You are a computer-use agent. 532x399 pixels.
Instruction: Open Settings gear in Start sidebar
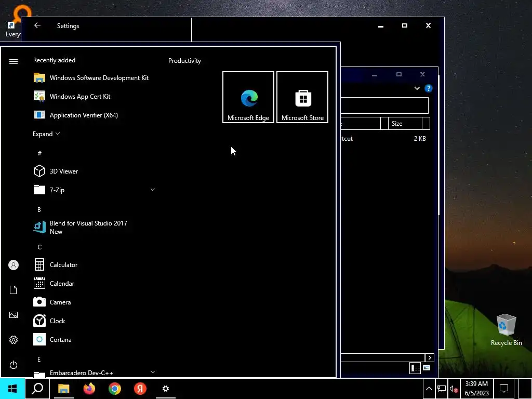13,340
